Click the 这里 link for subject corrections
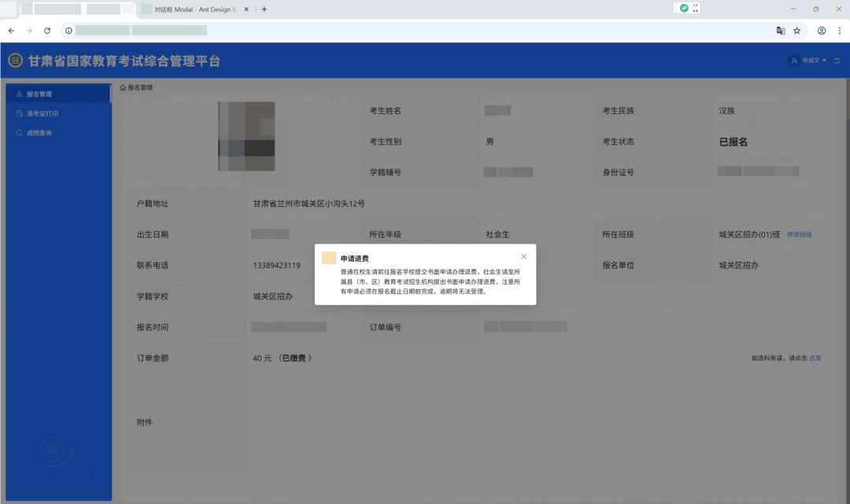 click(816, 358)
